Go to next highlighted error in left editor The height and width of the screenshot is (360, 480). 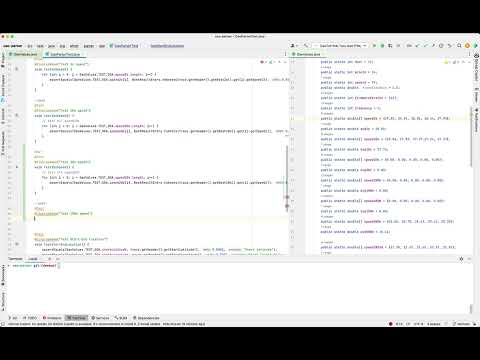click(285, 62)
